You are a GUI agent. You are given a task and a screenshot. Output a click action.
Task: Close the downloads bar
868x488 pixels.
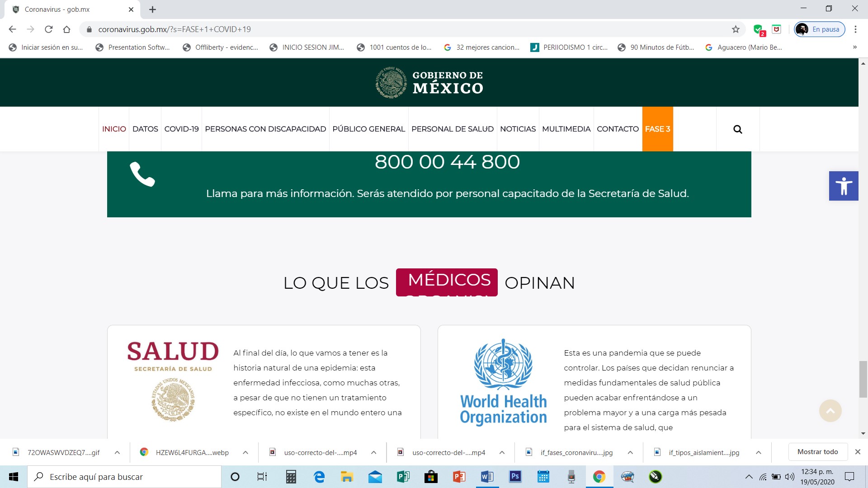(x=858, y=452)
